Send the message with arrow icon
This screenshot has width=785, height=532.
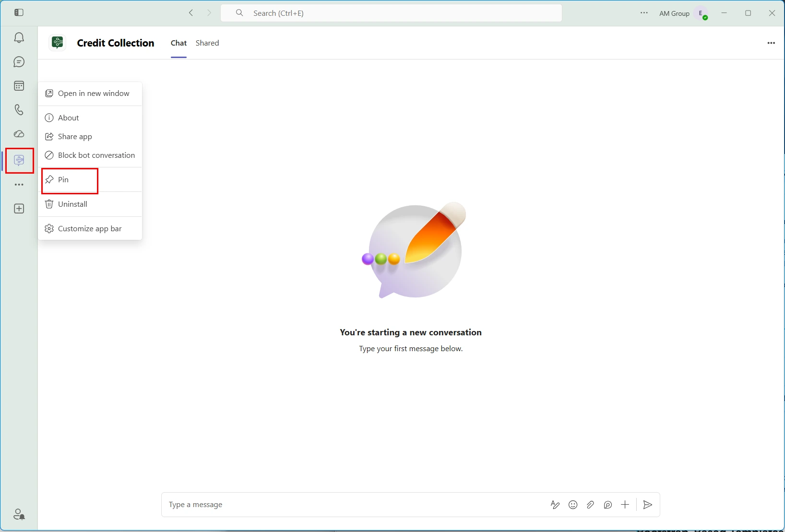tap(648, 505)
